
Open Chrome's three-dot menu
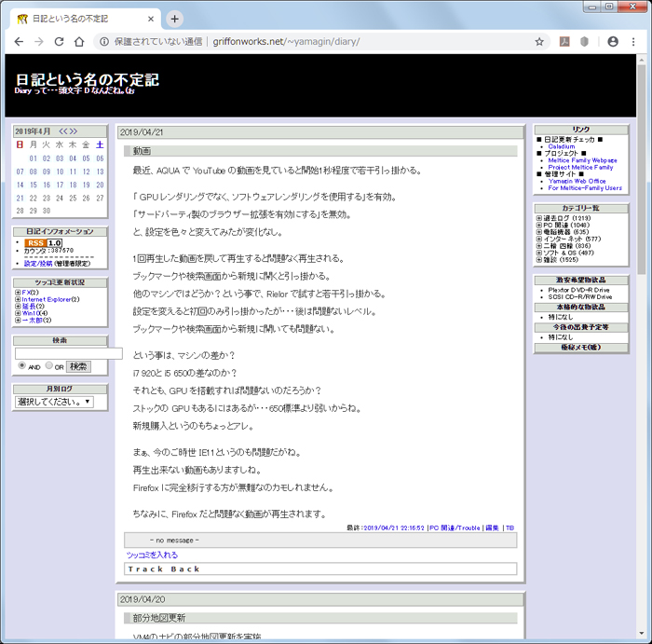(x=635, y=42)
